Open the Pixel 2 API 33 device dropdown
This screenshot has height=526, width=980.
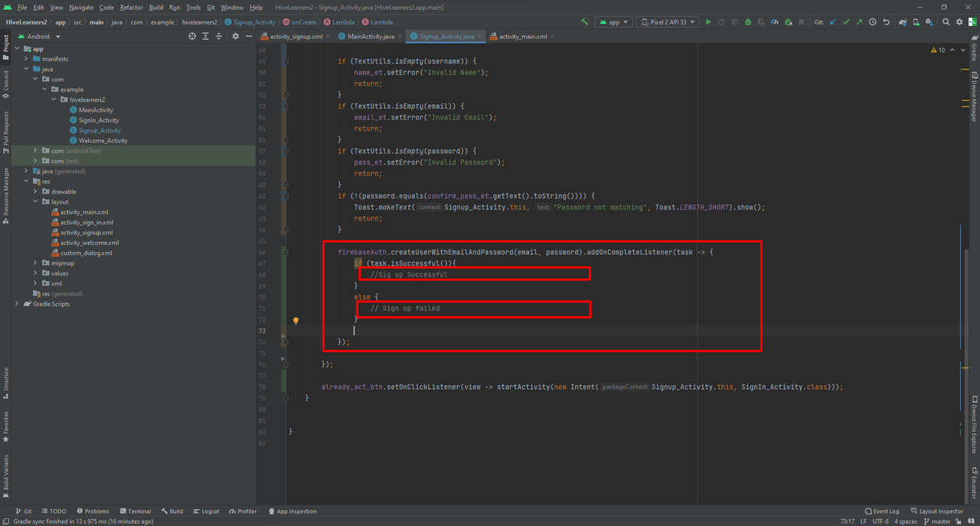668,22
